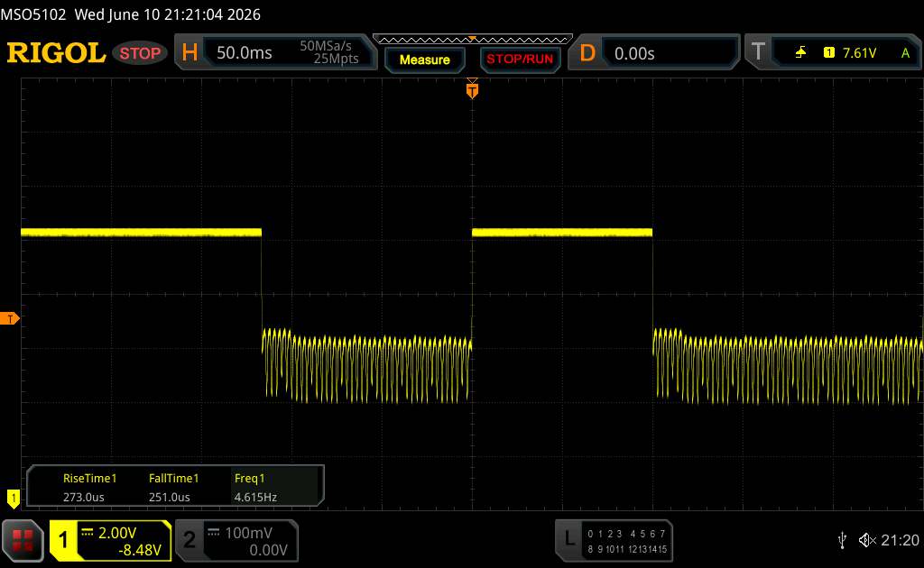Click the RIGOL logo
The height and width of the screenshot is (568, 924).
click(56, 53)
